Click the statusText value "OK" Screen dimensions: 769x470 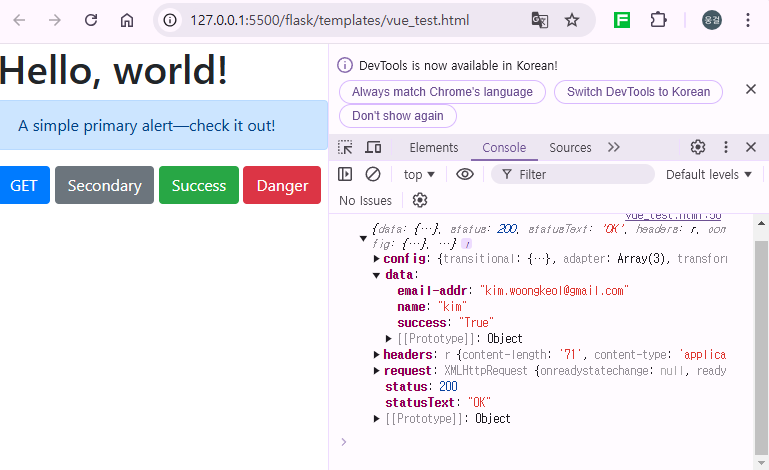[x=479, y=403]
